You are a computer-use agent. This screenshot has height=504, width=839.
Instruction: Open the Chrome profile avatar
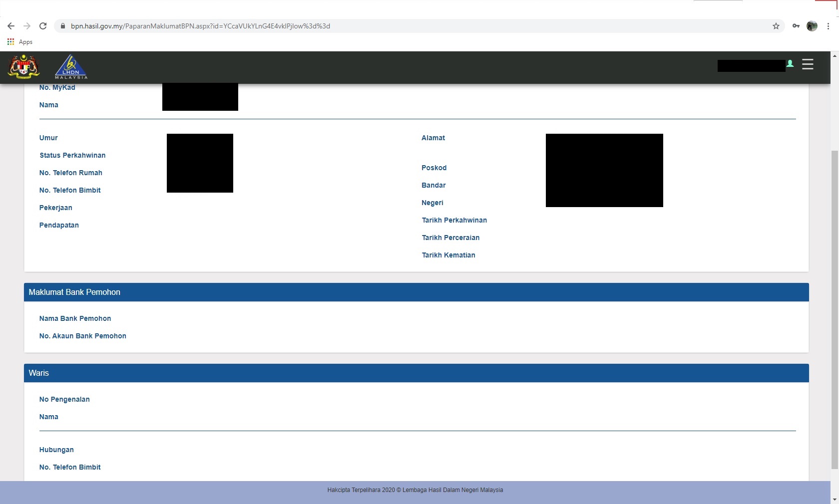812,26
